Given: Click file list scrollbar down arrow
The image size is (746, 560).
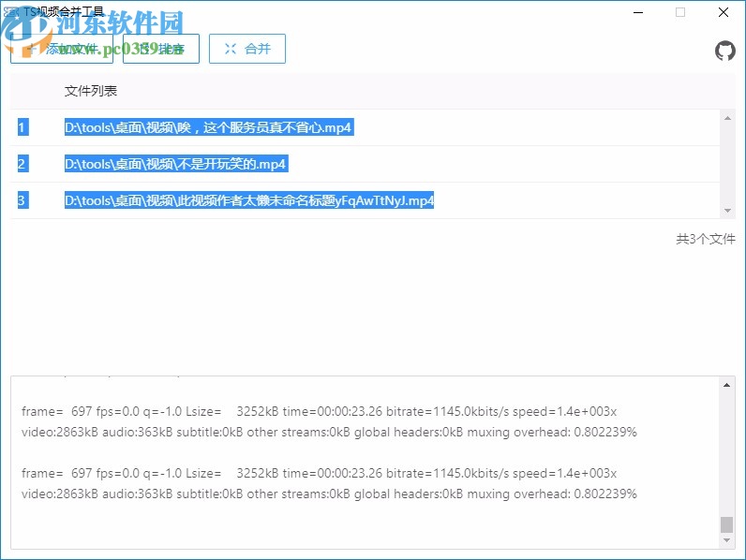Looking at the screenshot, I should [727, 210].
